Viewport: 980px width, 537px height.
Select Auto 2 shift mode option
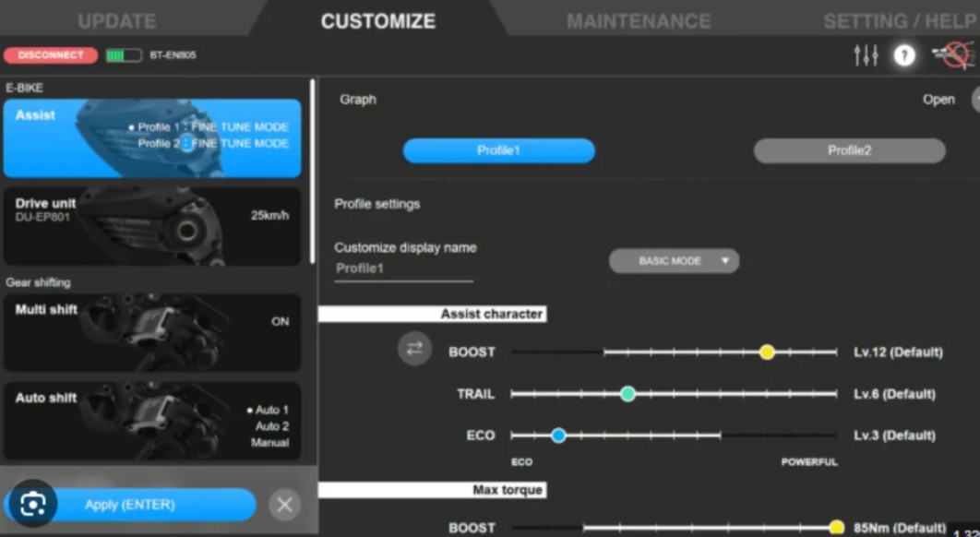click(271, 426)
